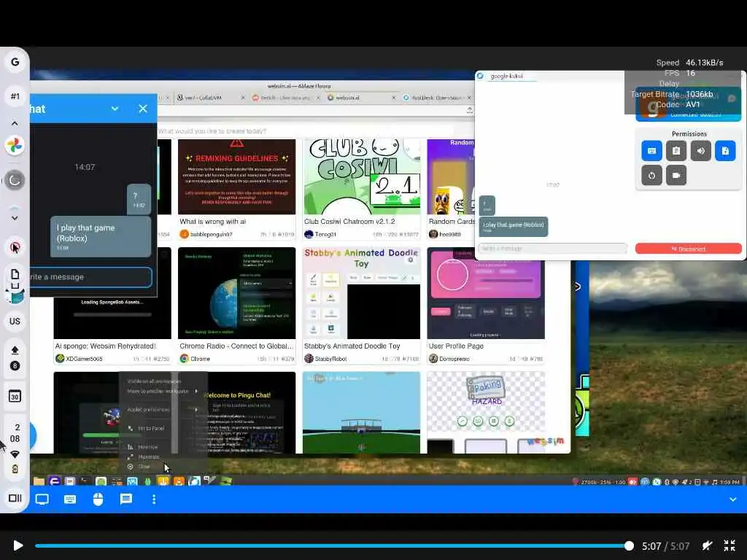Open Stabby's Animated Doodle Toy card

click(x=362, y=306)
